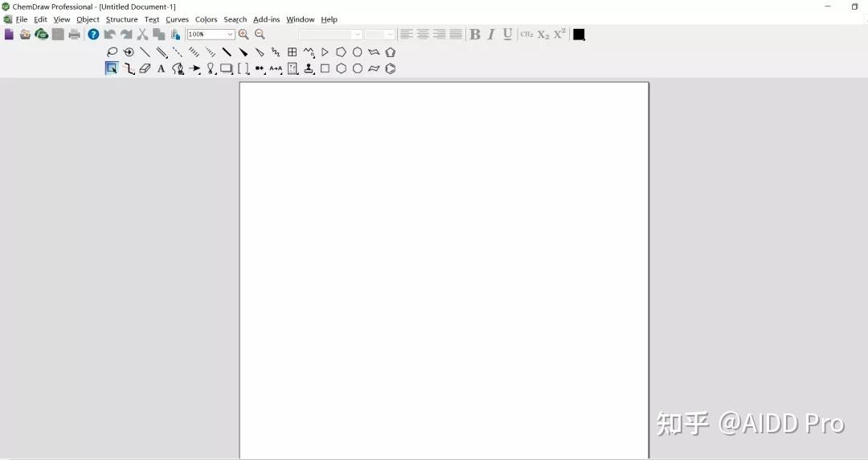Screen dimensions: 868x460
Task: Select the Cyclopropane Ring tool
Action: 325,52
